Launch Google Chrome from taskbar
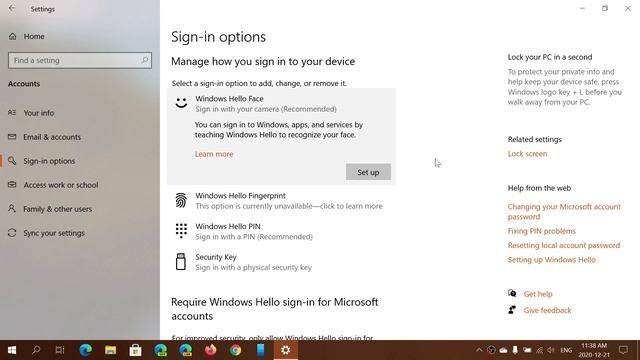The height and width of the screenshot is (360, 640). (236, 350)
